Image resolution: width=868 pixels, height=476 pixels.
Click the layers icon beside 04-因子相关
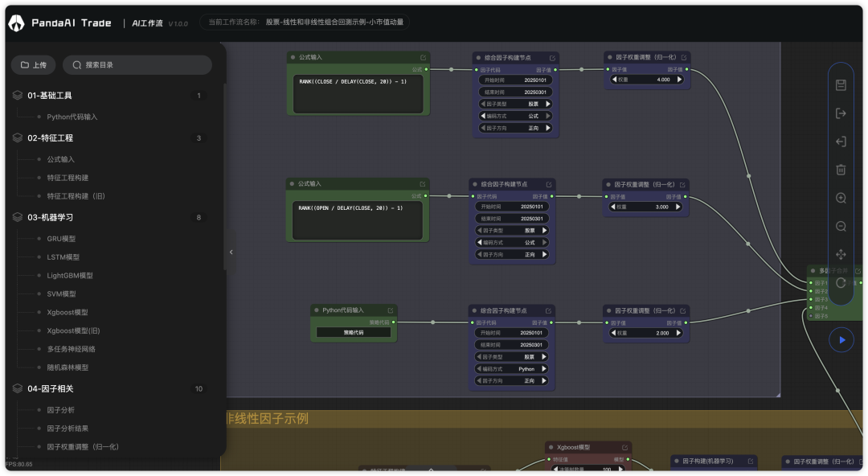tap(18, 389)
